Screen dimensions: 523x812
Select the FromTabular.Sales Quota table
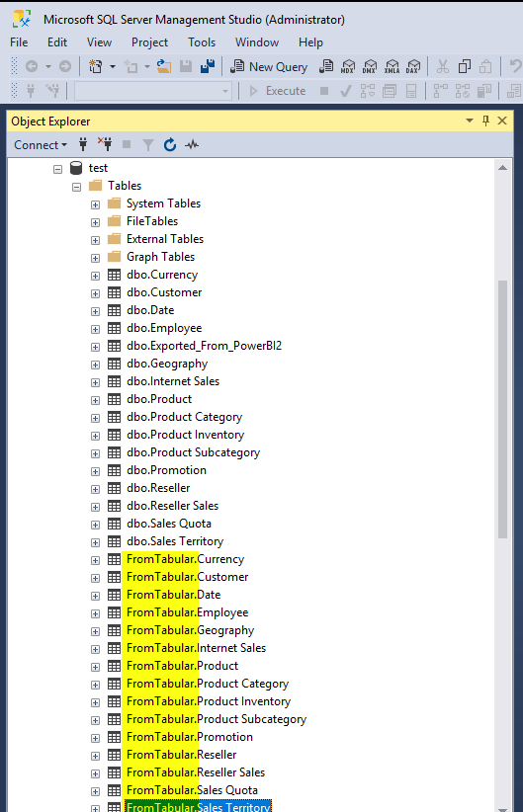pyautogui.click(x=192, y=789)
